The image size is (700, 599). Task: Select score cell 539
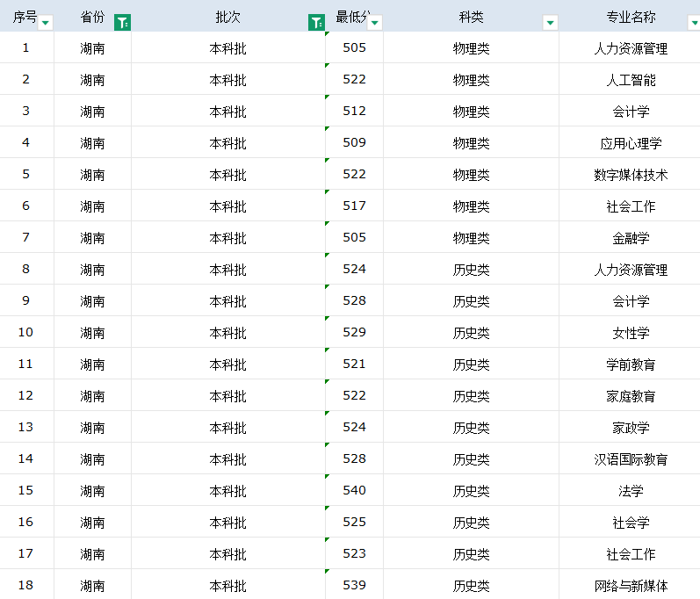tap(355, 585)
